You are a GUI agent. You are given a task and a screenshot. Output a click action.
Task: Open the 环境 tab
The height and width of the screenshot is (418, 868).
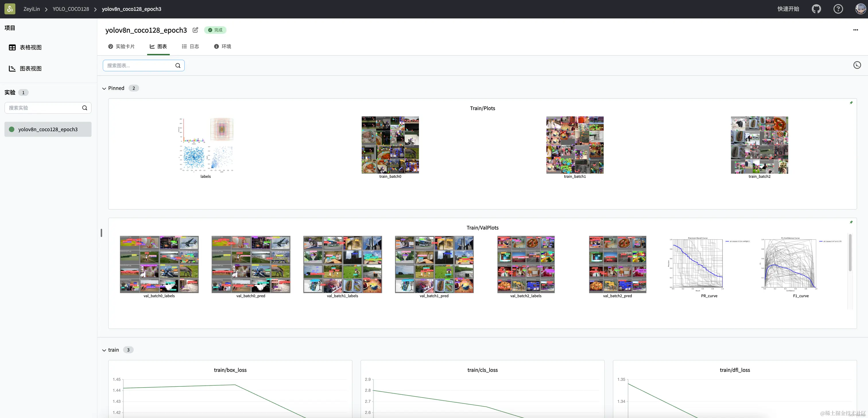click(x=222, y=46)
